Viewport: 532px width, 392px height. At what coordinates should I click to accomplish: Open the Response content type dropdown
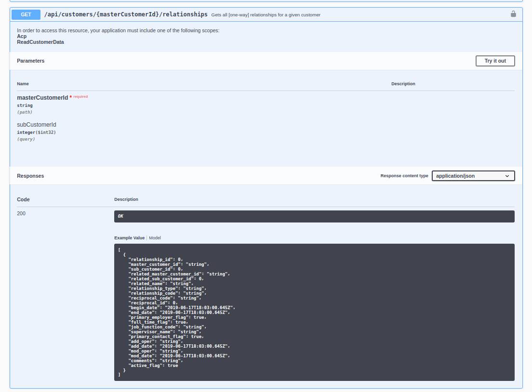(x=473, y=176)
